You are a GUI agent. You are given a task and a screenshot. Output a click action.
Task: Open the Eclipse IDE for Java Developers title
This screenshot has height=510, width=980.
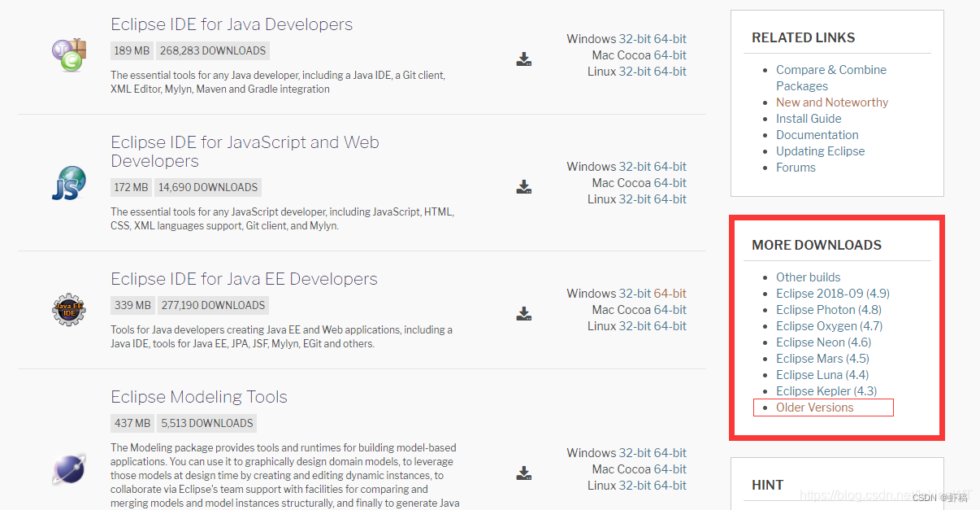232,24
